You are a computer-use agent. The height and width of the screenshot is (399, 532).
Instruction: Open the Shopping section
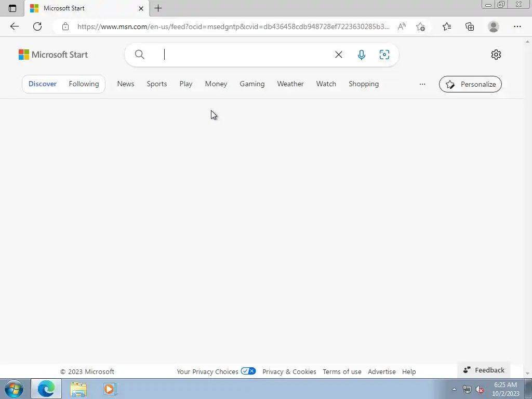364,84
